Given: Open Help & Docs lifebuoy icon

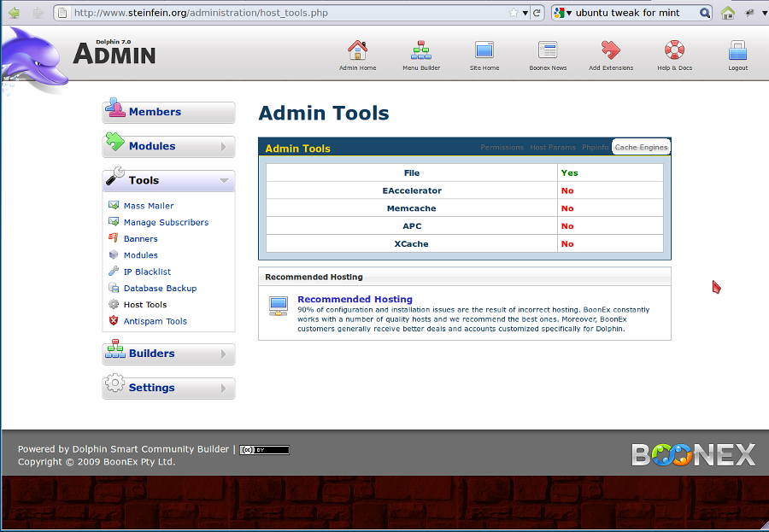Looking at the screenshot, I should pos(674,50).
